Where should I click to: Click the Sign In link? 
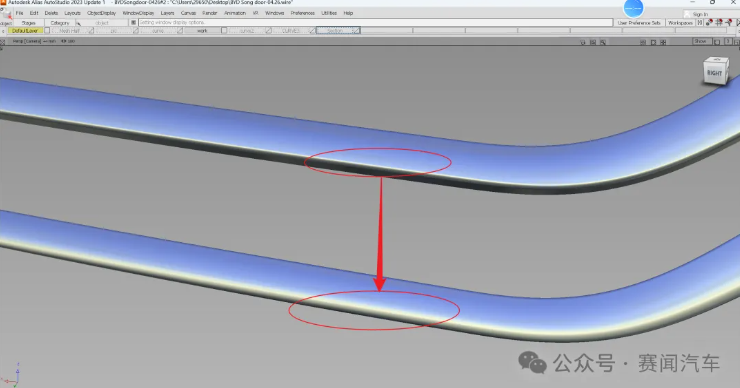tap(700, 14)
